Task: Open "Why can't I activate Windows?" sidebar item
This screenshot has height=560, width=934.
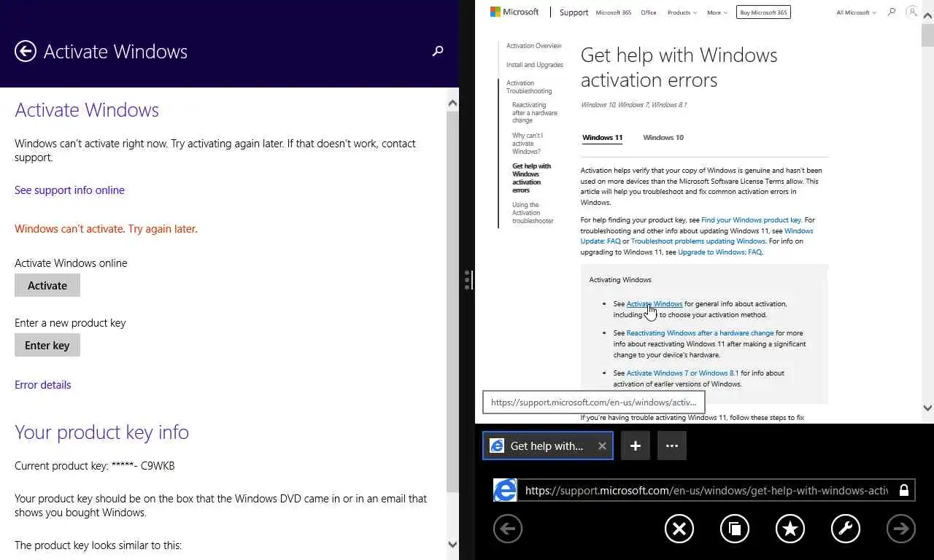Action: click(x=528, y=144)
